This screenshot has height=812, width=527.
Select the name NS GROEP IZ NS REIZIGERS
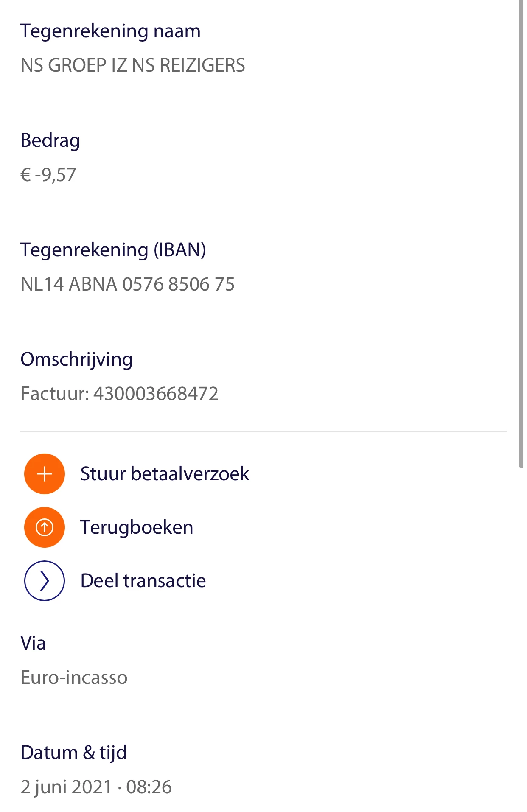tap(133, 65)
